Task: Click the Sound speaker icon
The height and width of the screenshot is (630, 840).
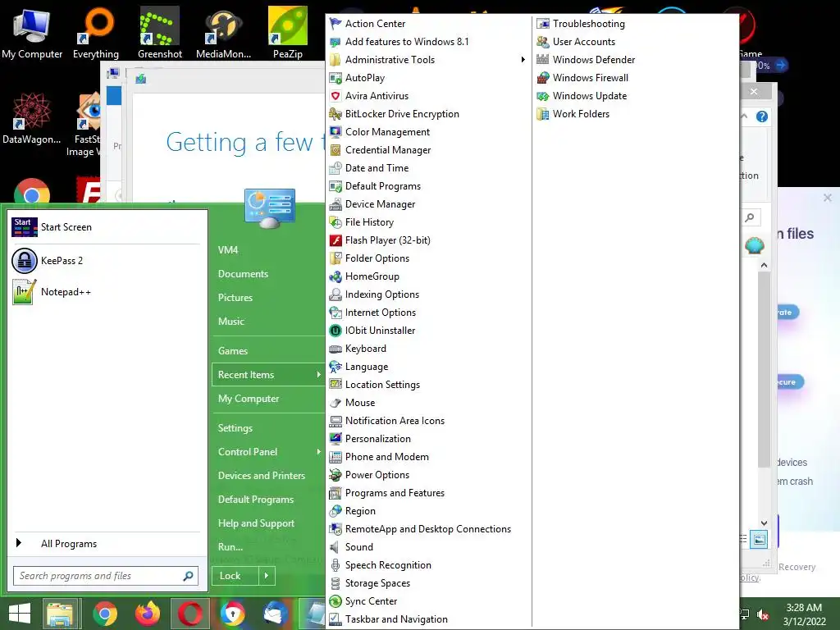Action: 336,547
